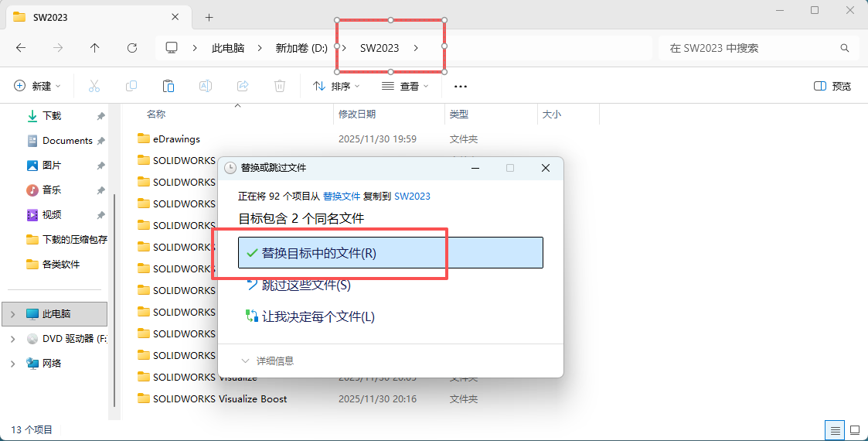Open 下载的压缩包存 folder in sidebar
This screenshot has width=868, height=441.
(x=66, y=239)
